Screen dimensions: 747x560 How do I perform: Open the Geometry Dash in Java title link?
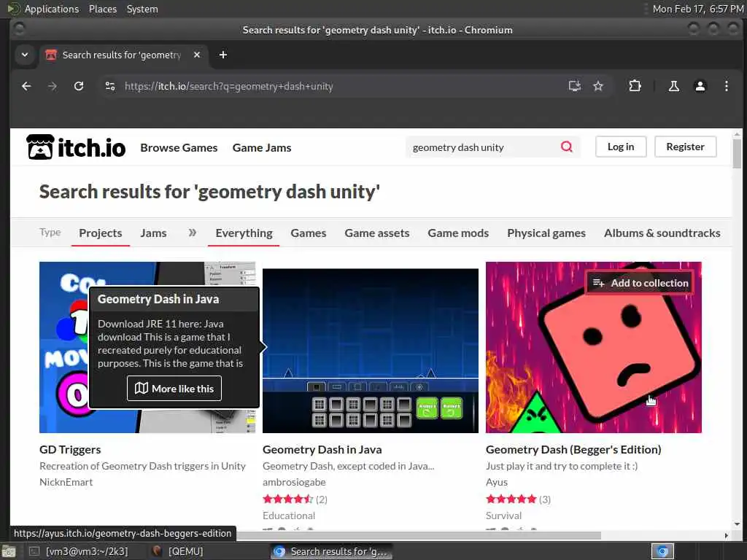tap(322, 449)
